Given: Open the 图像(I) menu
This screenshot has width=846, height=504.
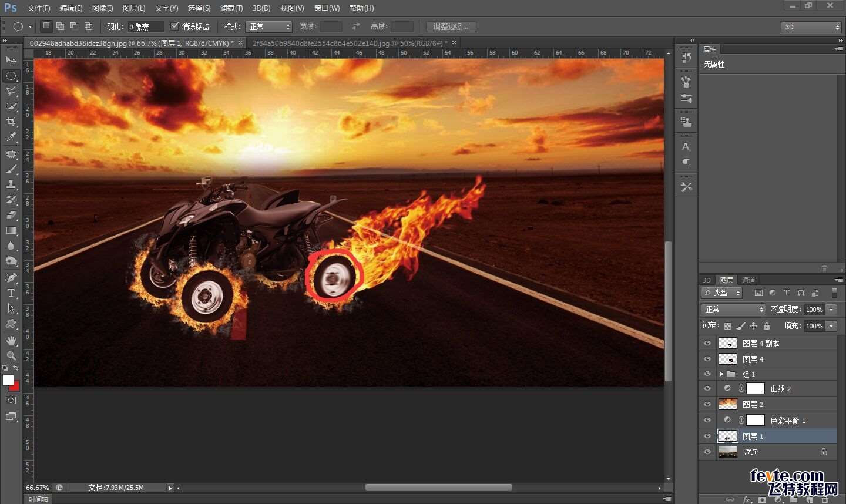Looking at the screenshot, I should point(103,8).
